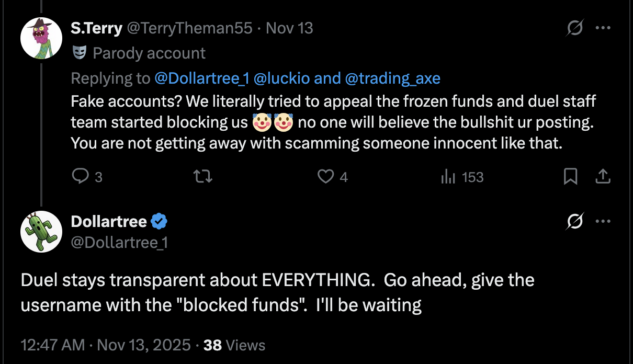Open the @trading_axe mention link
Viewport: 633px width, 364px height.
coord(392,78)
